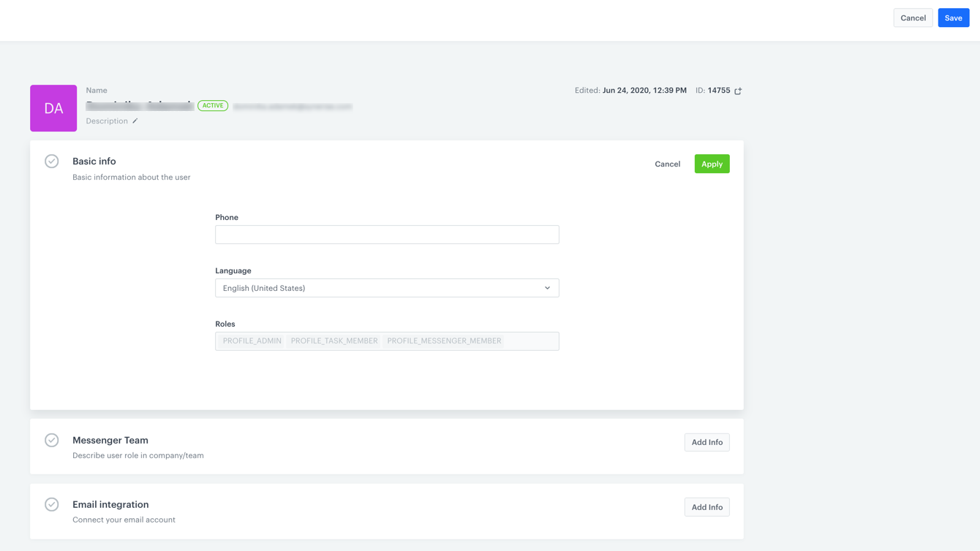980x551 pixels.
Task: Click the checkmark icon beside Basic info
Action: 51,161
